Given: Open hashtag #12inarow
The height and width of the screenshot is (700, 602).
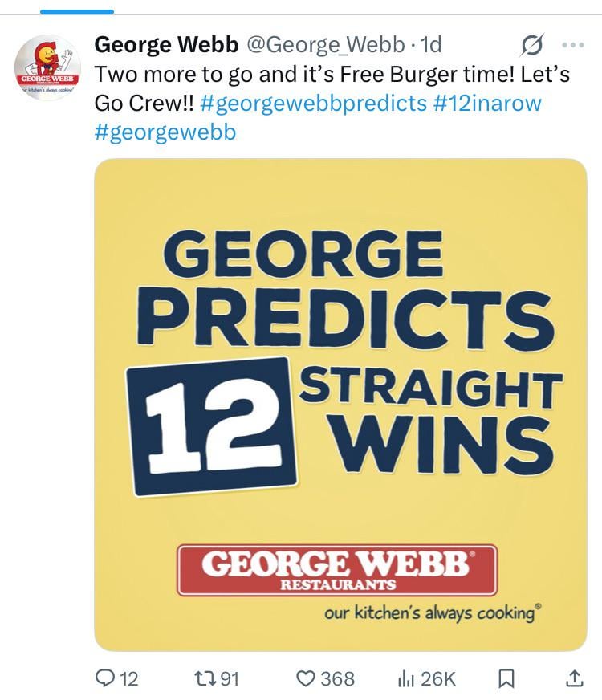Looking at the screenshot, I should tap(487, 104).
